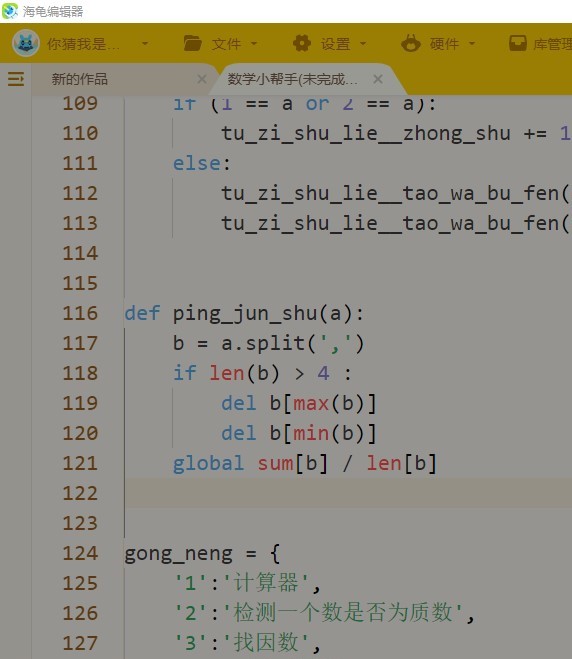
Task: Click the user avatar icon
Action: click(x=26, y=43)
